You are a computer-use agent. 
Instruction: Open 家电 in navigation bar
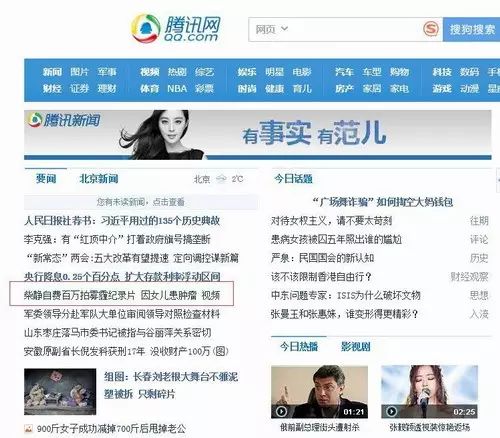coord(399,89)
